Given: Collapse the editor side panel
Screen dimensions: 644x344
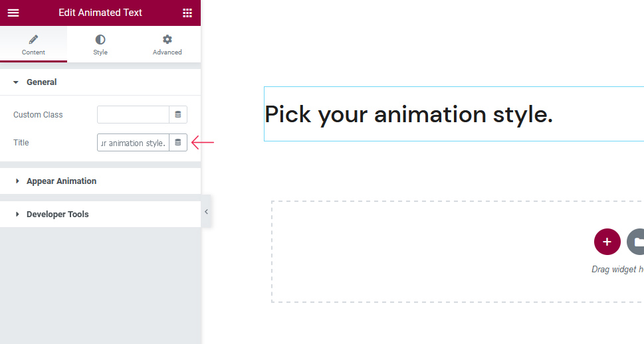Looking at the screenshot, I should (206, 211).
